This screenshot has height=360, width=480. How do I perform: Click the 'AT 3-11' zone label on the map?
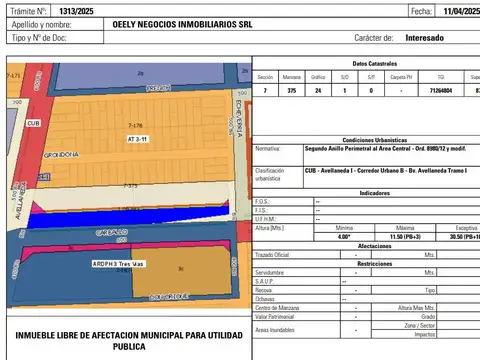coord(137,139)
